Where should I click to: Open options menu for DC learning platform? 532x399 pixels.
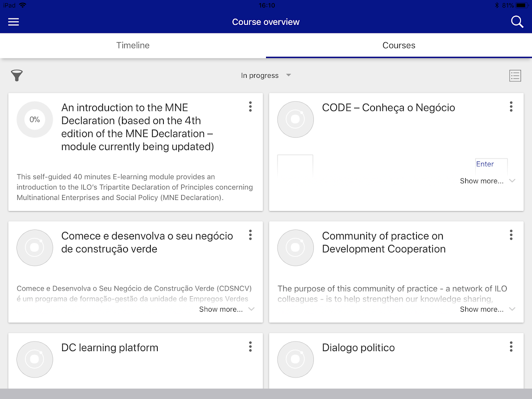[x=250, y=347]
